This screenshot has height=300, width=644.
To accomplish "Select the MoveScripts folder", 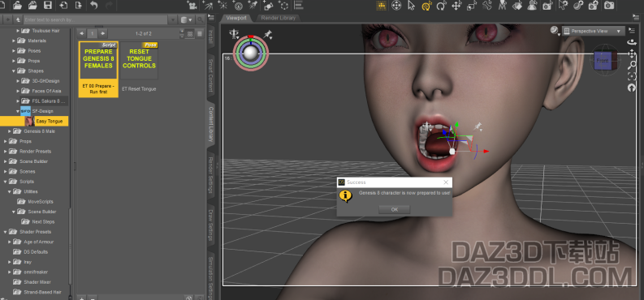I will click(41, 202).
